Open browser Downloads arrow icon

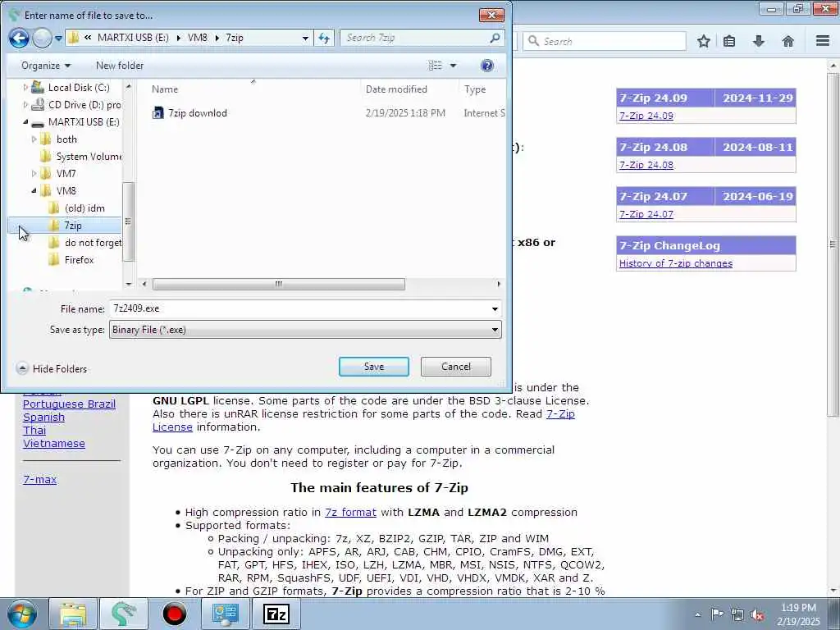click(759, 41)
